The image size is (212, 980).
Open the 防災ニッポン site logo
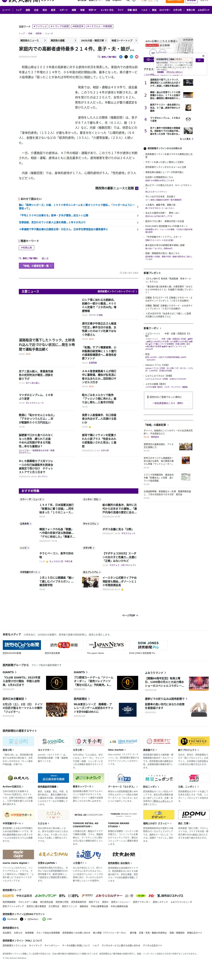159,778
